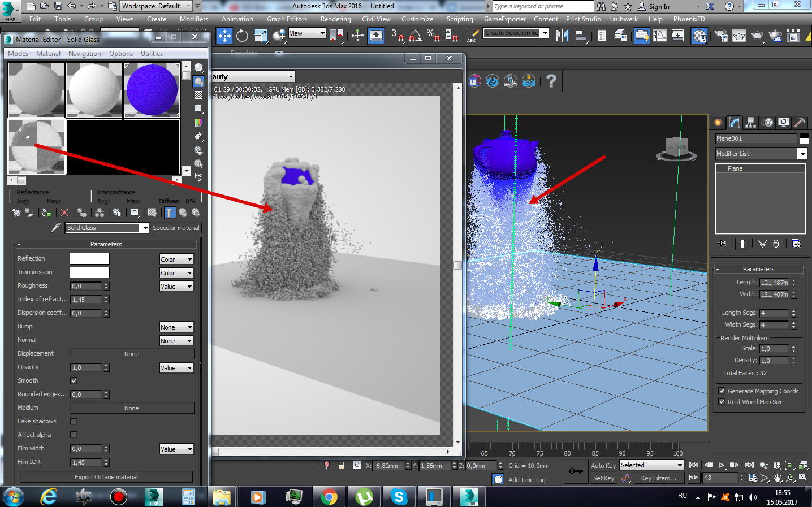Open the Create command panel tab
This screenshot has height=507, width=812.
coord(718,122)
